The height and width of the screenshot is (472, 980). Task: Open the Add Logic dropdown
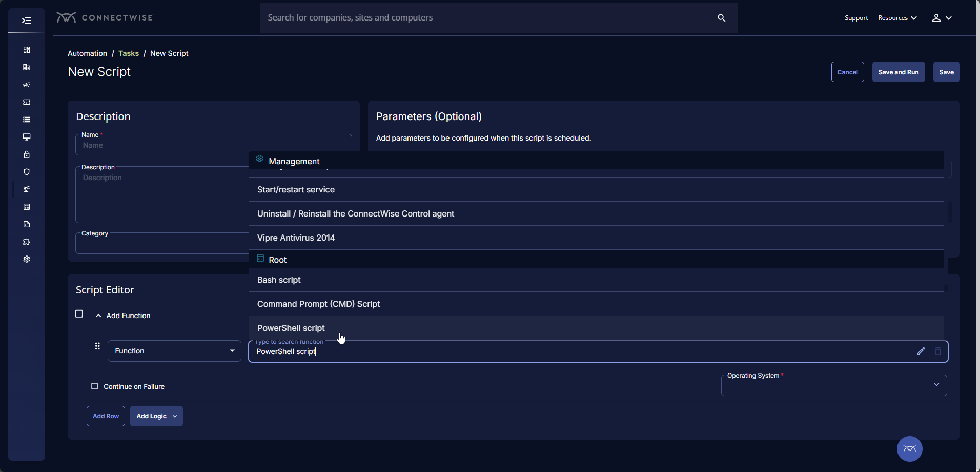[x=156, y=416]
